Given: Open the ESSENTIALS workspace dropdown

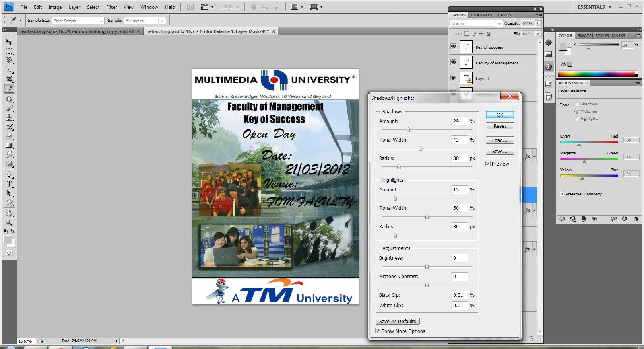Looking at the screenshot, I should coord(594,7).
